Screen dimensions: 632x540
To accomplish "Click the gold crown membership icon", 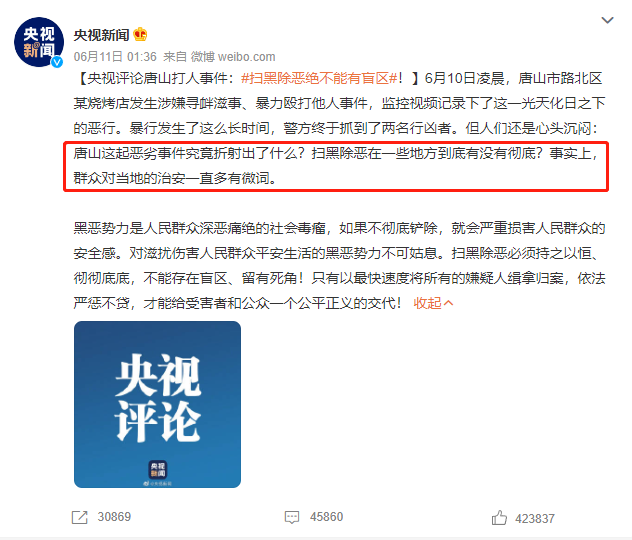I will pos(140,35).
